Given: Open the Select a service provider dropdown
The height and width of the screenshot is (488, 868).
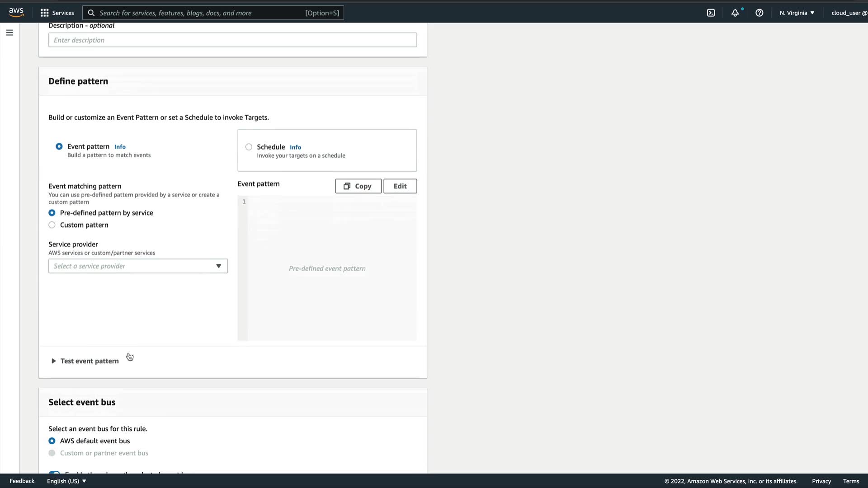Looking at the screenshot, I should (x=138, y=266).
